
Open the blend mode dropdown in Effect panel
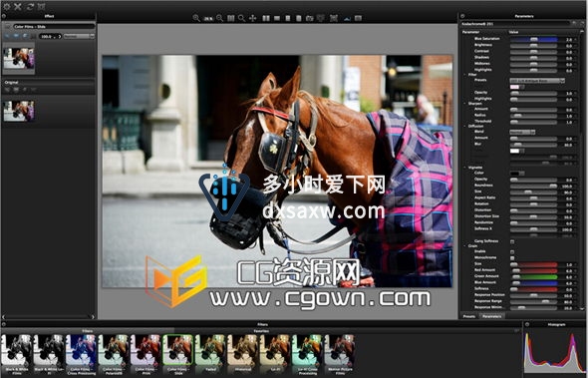(79, 37)
